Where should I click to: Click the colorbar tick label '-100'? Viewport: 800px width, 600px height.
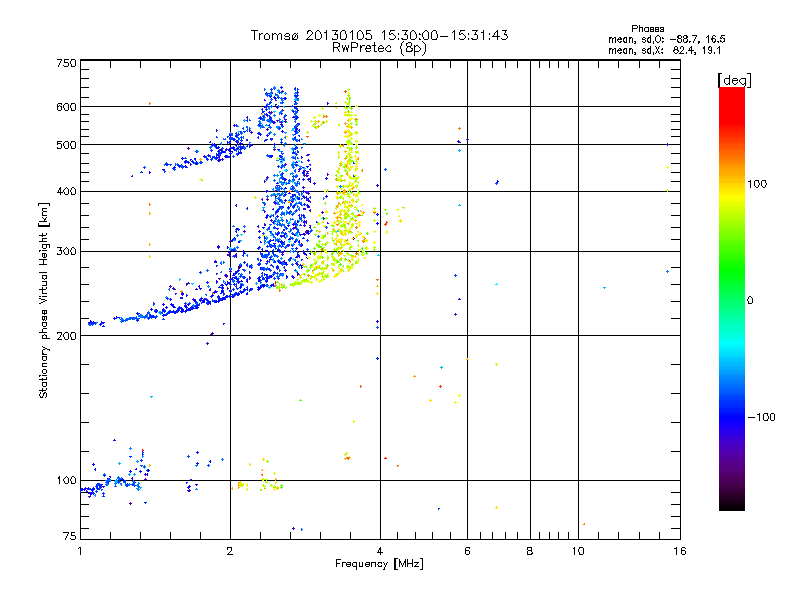tap(761, 417)
